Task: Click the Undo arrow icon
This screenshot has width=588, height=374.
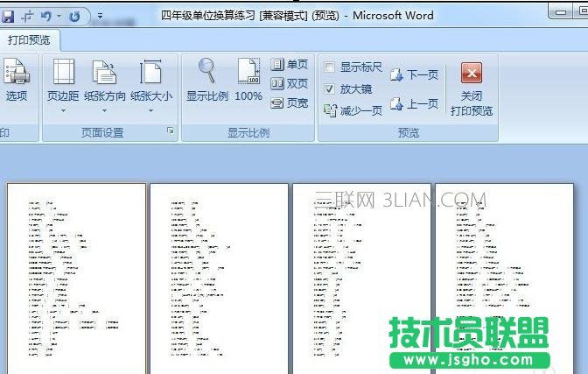Action: 45,16
